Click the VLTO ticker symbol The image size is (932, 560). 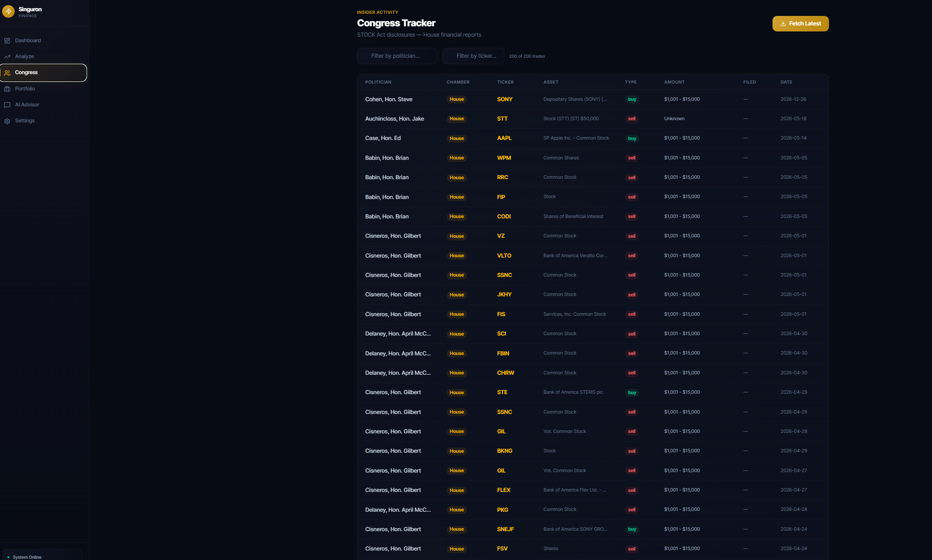[x=504, y=255]
